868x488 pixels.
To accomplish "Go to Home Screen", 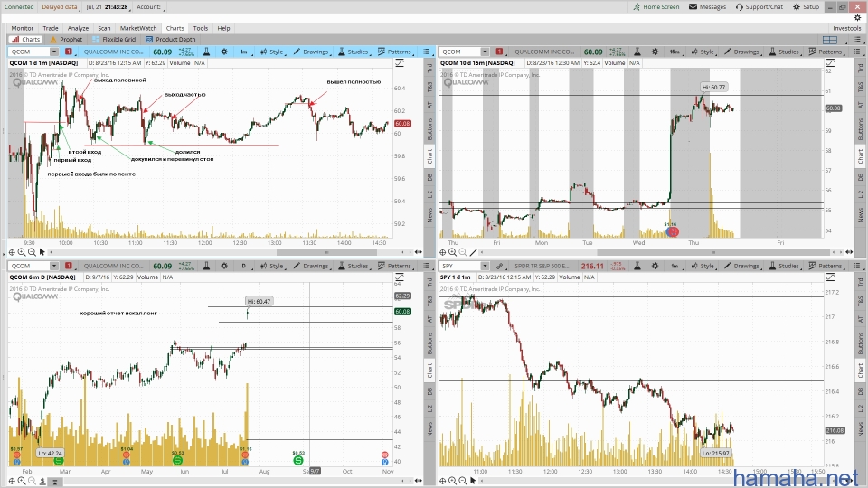I will (656, 6).
